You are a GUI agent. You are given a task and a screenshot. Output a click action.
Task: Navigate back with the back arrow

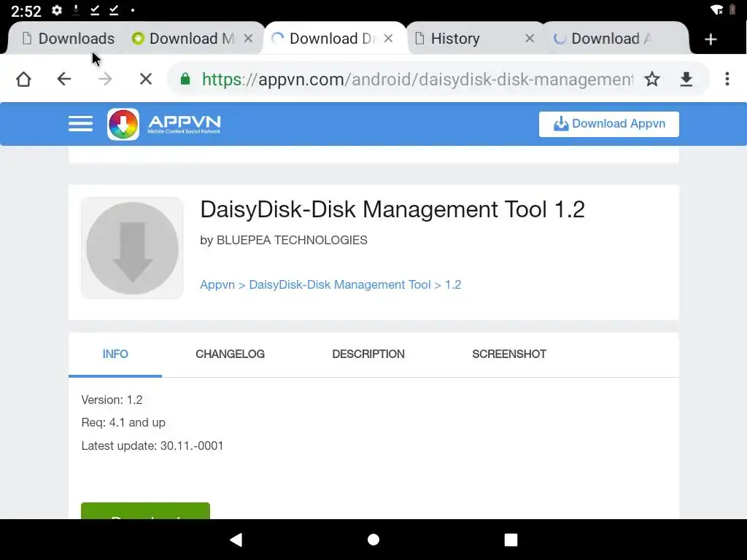tap(64, 79)
